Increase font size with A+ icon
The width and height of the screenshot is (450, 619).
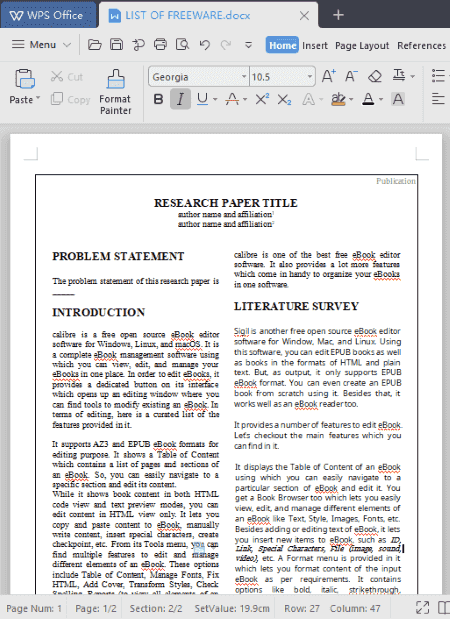pyautogui.click(x=328, y=76)
